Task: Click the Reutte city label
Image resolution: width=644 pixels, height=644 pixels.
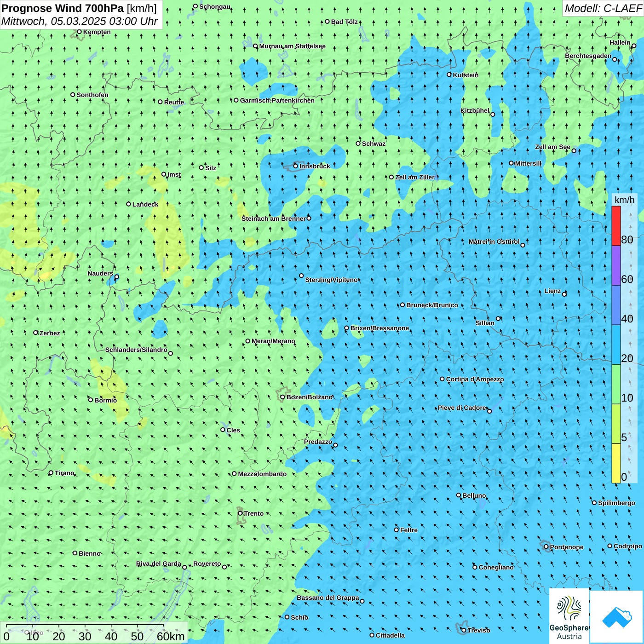Action: [x=174, y=102]
